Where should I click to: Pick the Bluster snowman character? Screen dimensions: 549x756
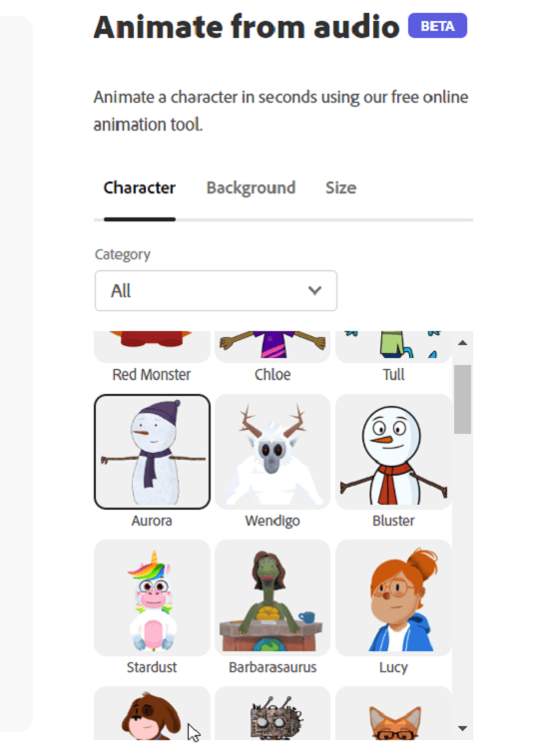[393, 452]
